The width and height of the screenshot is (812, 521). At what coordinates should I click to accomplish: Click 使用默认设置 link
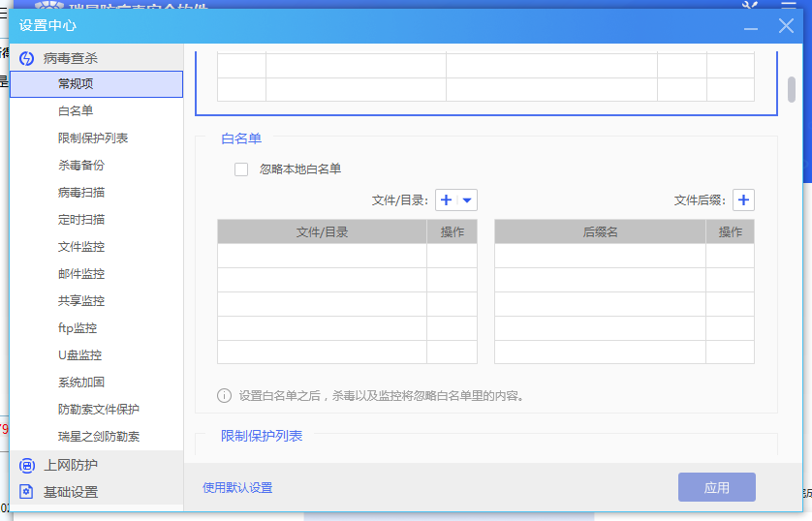[x=237, y=487]
